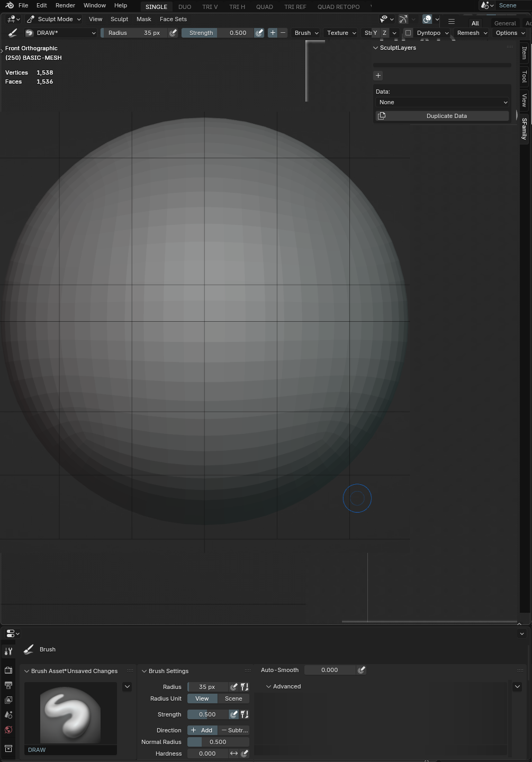532x762 pixels.
Task: Click the All filter button
Action: tap(475, 23)
